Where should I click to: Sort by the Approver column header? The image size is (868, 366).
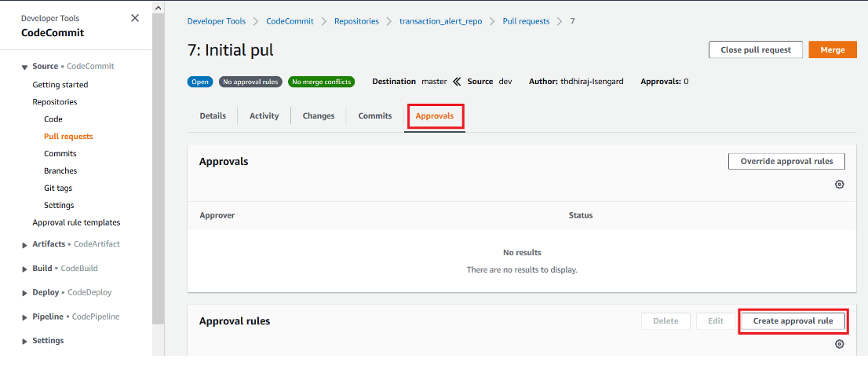(x=217, y=215)
